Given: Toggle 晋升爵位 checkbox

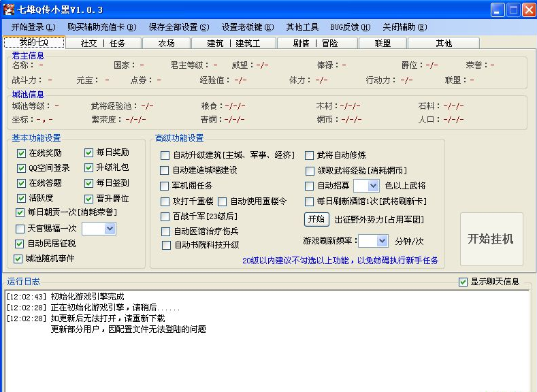Looking at the screenshot, I should (x=88, y=199).
